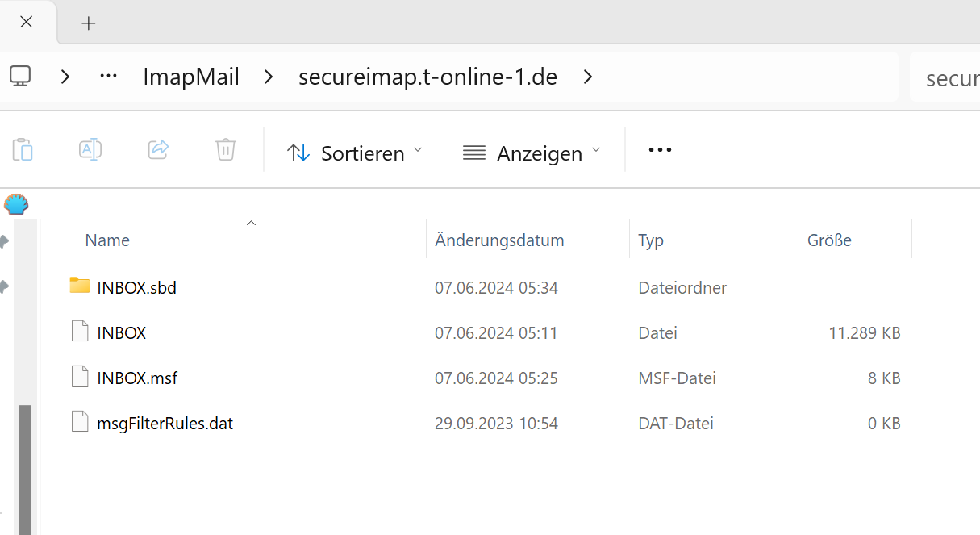Open toolbar overflow three-dots menu
This screenshot has height=535, width=980.
pyautogui.click(x=660, y=150)
